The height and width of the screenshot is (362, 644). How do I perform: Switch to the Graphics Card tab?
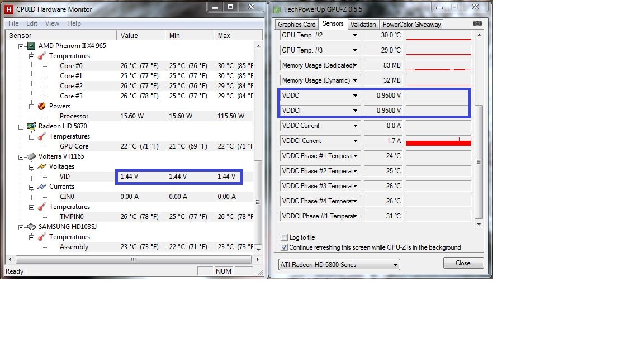click(296, 25)
